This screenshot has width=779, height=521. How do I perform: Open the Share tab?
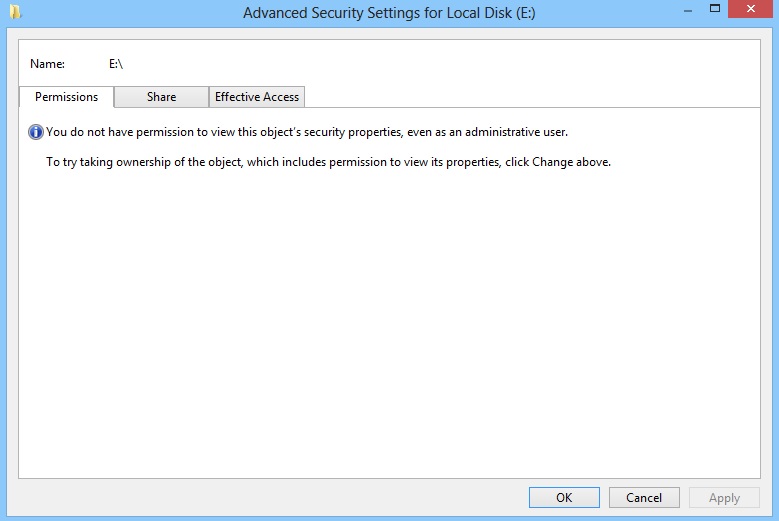161,97
